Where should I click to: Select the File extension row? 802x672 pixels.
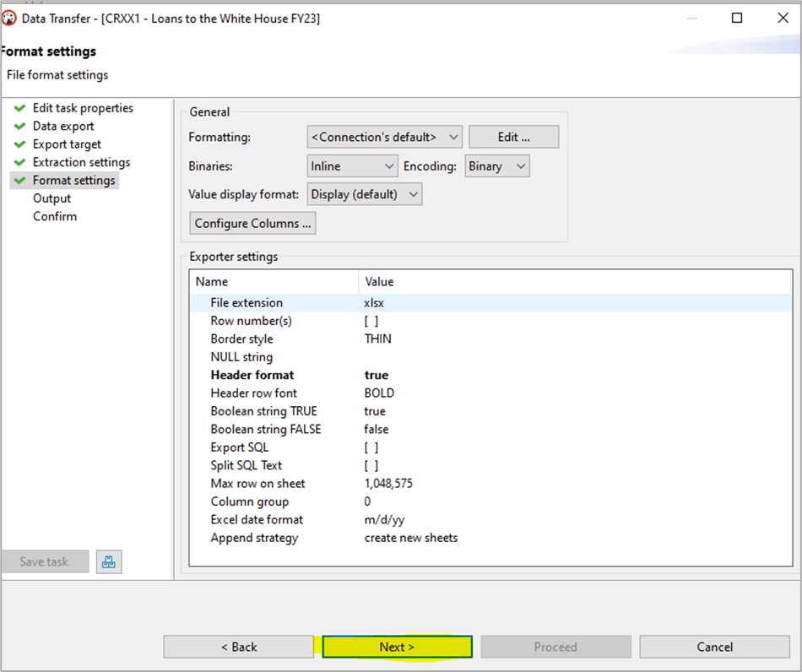tap(491, 303)
